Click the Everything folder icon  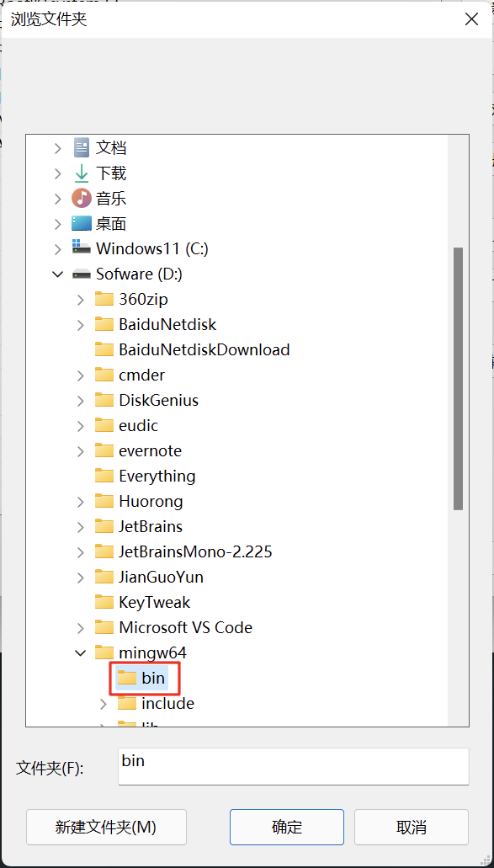tap(104, 476)
